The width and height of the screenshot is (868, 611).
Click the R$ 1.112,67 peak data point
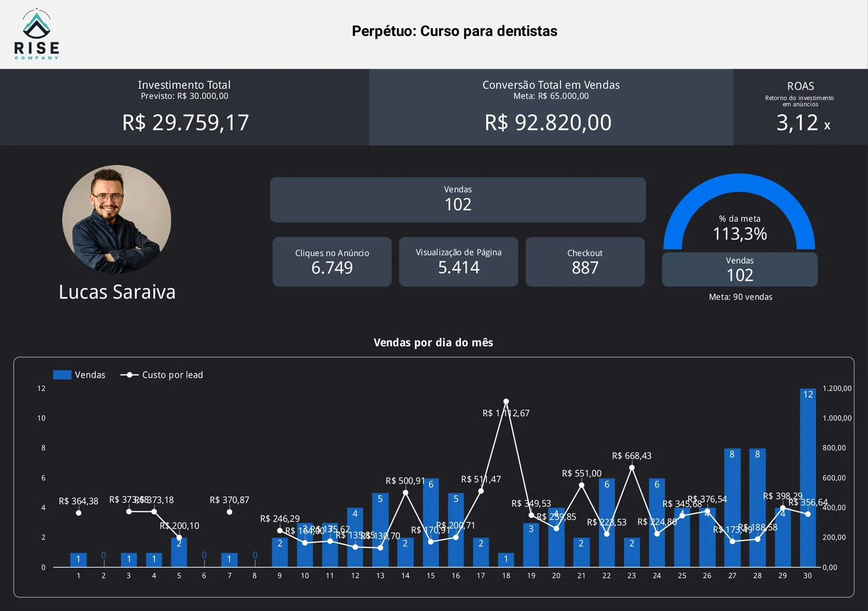tap(506, 401)
